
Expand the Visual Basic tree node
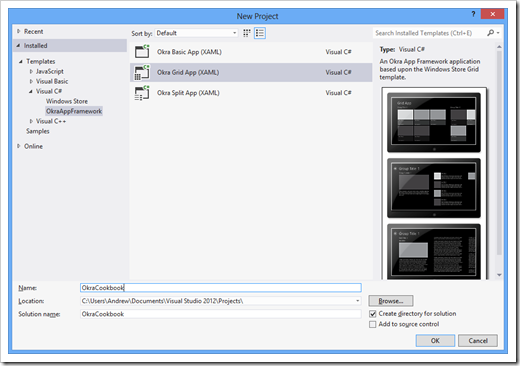[x=31, y=81]
